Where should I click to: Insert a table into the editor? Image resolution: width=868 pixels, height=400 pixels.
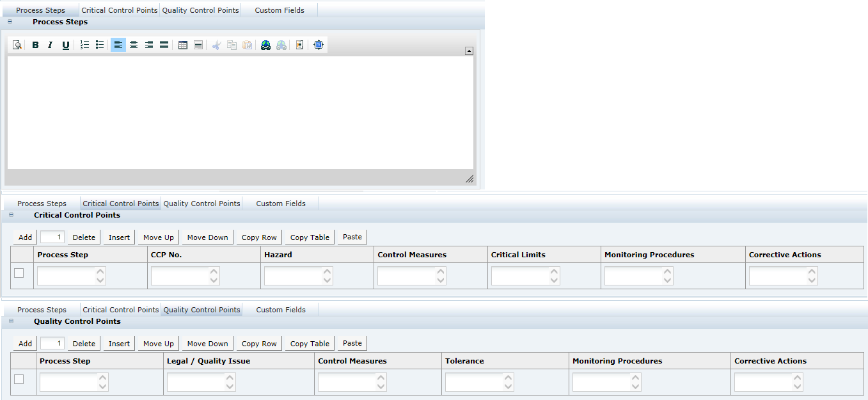(x=182, y=45)
